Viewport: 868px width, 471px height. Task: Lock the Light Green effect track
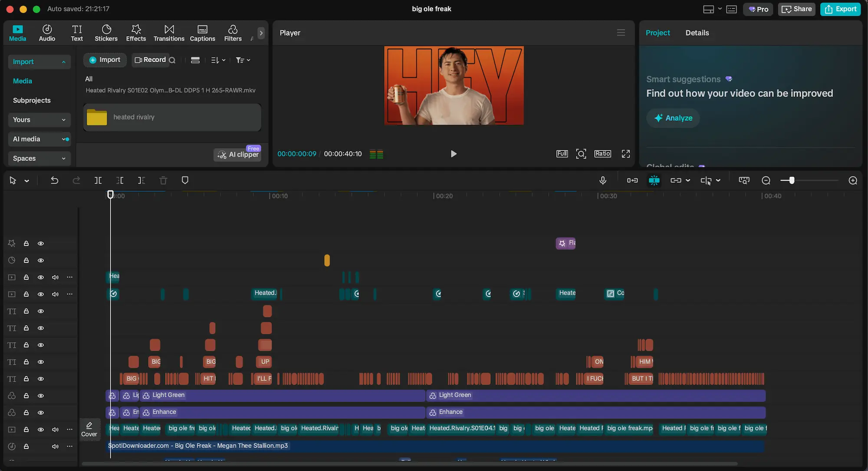(x=26, y=395)
